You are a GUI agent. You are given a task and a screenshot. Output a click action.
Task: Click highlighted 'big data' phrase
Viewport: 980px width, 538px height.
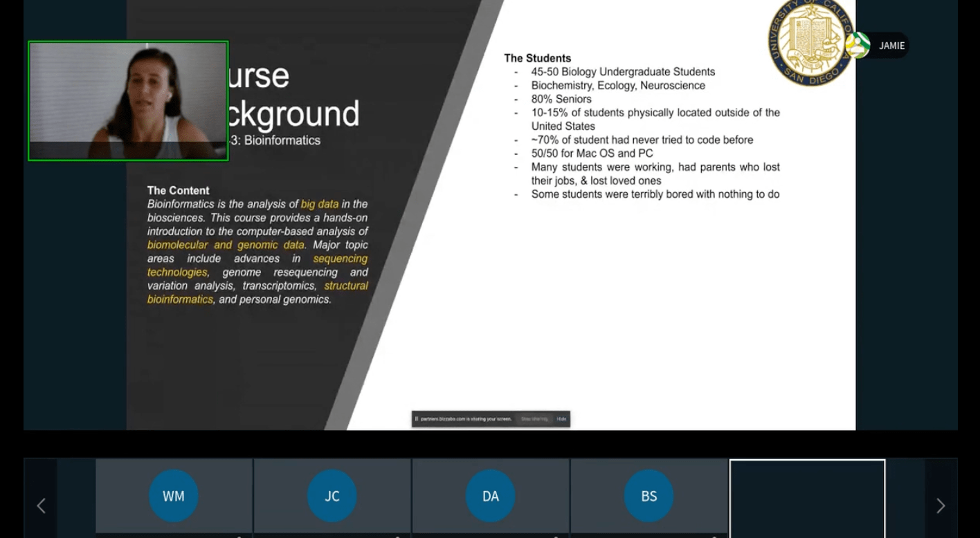coord(320,204)
